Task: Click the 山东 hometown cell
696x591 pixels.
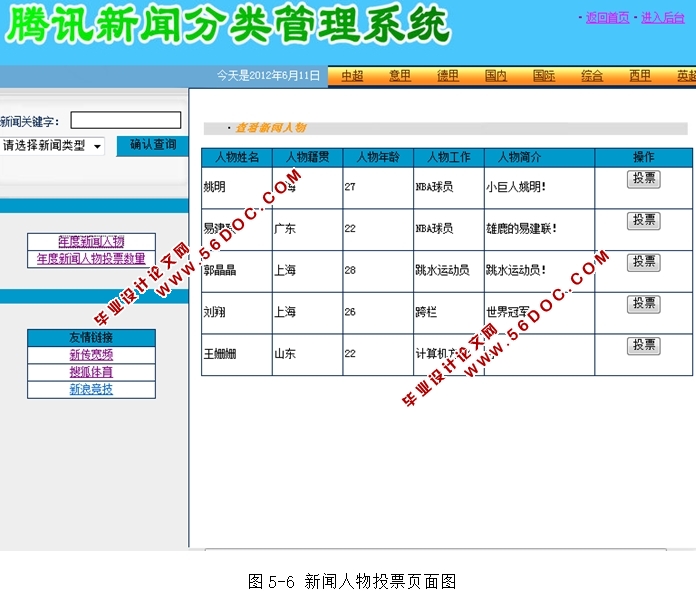Action: [308, 354]
